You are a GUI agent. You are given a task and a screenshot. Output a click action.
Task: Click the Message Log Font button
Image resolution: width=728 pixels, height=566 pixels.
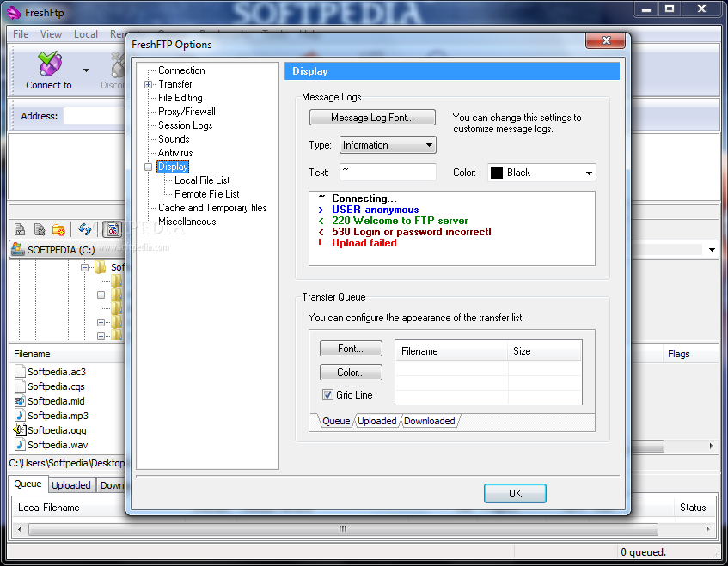click(x=372, y=118)
